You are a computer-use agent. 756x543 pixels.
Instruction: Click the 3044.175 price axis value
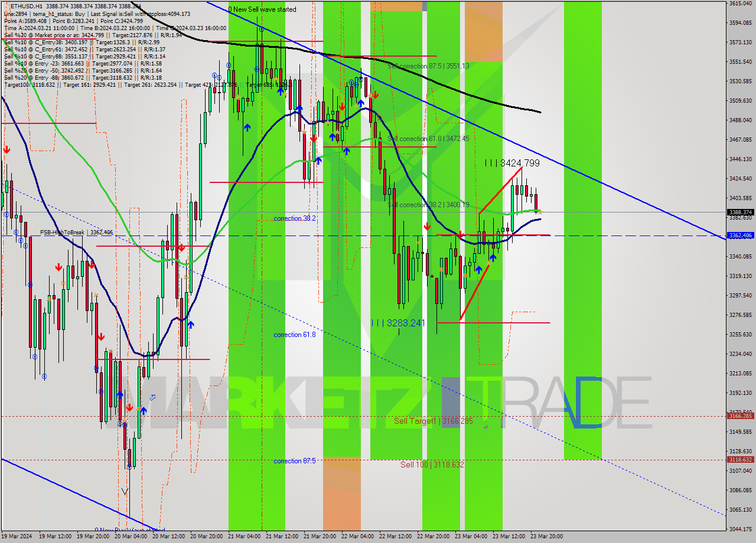[740, 529]
